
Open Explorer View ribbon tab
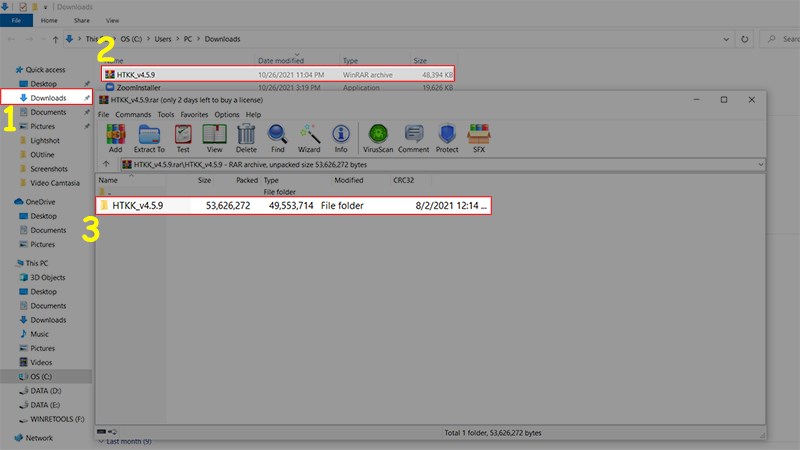(x=112, y=20)
